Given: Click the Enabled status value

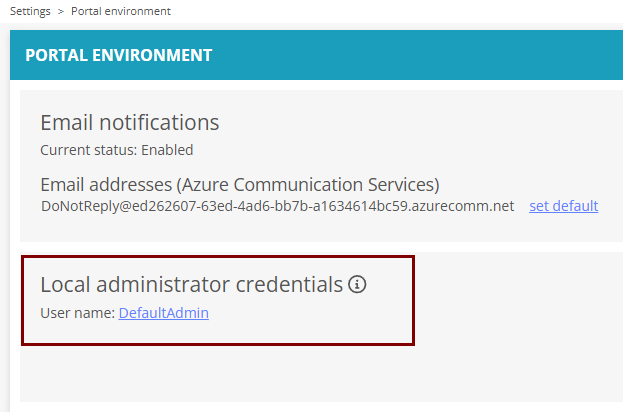Looking at the screenshot, I should 167,150.
